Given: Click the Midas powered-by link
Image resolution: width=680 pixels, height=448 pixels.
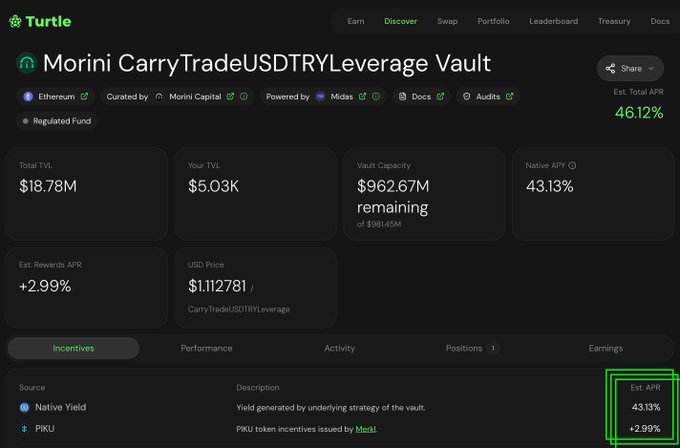Looking at the screenshot, I should point(342,97).
